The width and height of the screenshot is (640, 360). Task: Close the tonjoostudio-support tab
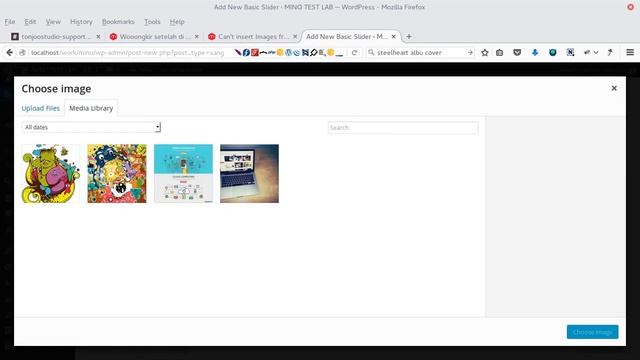click(x=98, y=36)
